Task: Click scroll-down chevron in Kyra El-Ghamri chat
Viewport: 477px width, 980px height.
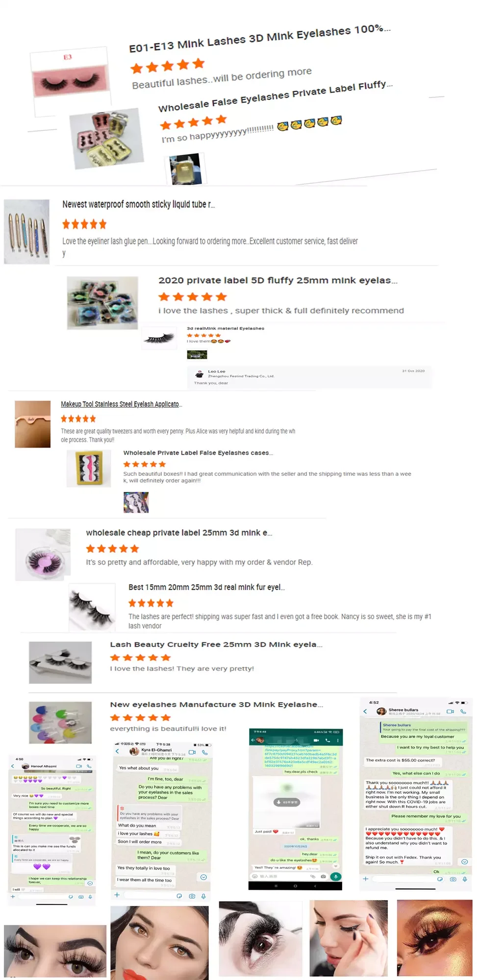Action: pos(203,877)
